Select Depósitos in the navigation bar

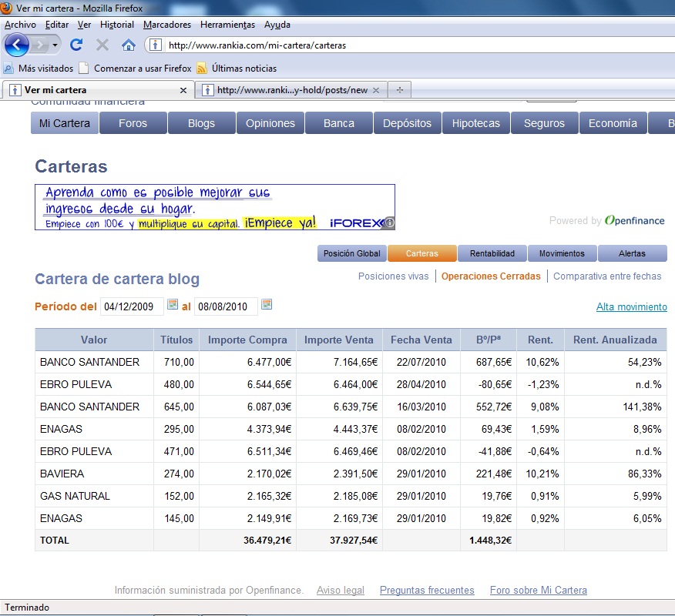point(408,123)
